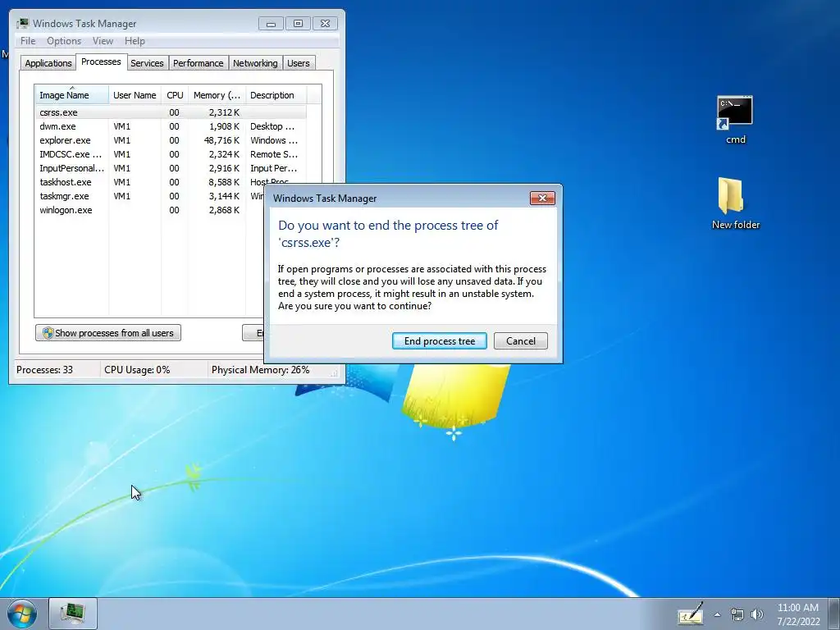Screen dimensions: 840x630
Task: Open the Help menu
Action: pos(135,41)
